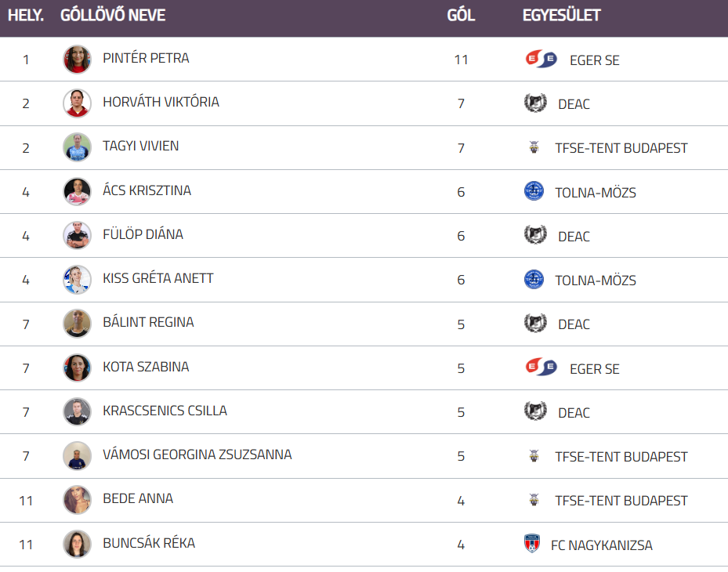Click the DEAC crest in Horváth Viktória's row
Viewport: 728px width, 572px height.
(534, 103)
